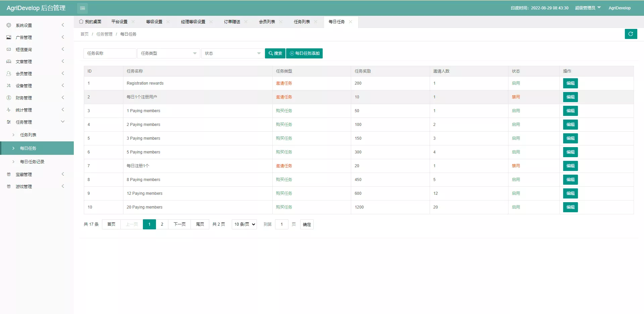The width and height of the screenshot is (644, 314).
Task: Switch to the 会员列表 tab
Action: pos(267,21)
